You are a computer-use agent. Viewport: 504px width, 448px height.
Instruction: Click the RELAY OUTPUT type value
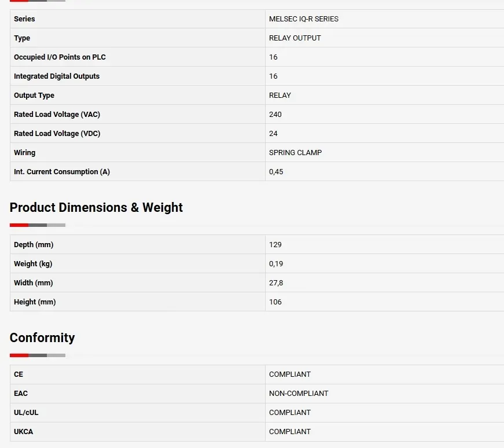pyautogui.click(x=295, y=38)
